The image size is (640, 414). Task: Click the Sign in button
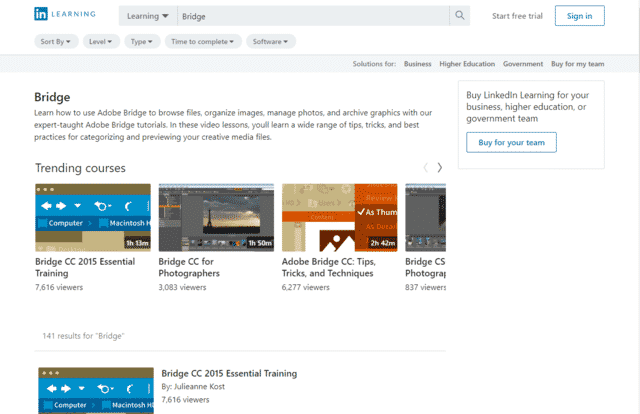click(580, 16)
